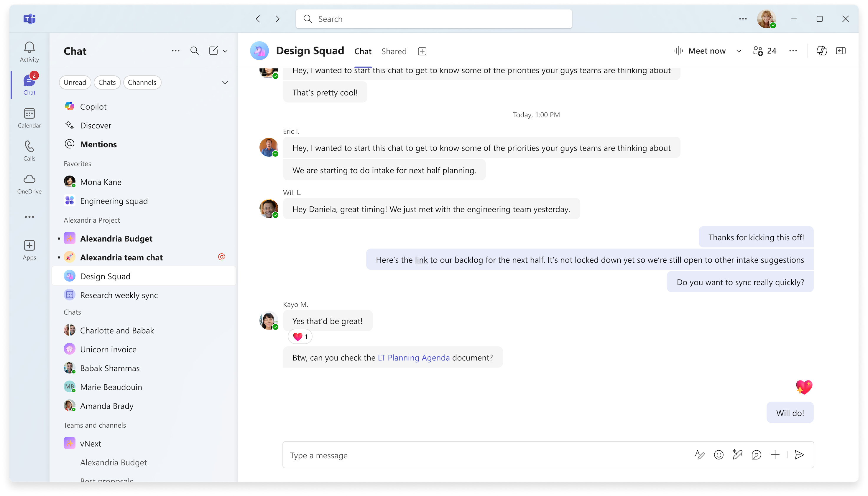Expand the Alexandria Project section
The width and height of the screenshot is (868, 496).
(x=92, y=220)
